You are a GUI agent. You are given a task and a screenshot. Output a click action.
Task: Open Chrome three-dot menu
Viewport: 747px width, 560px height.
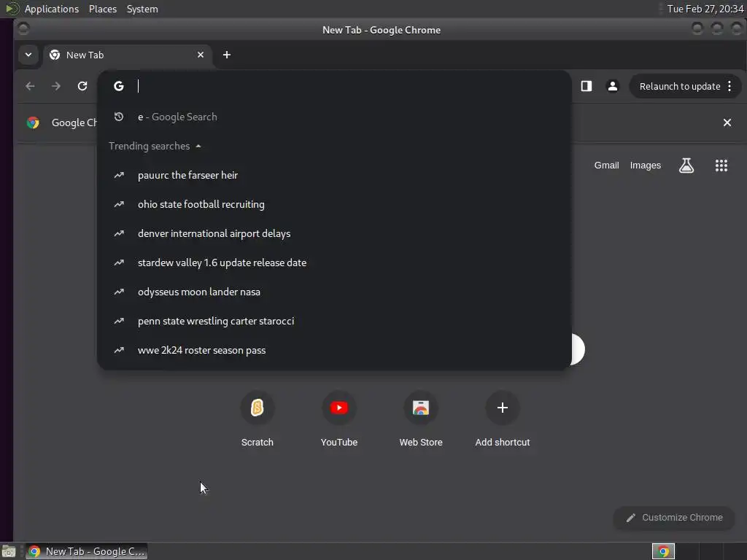click(729, 86)
